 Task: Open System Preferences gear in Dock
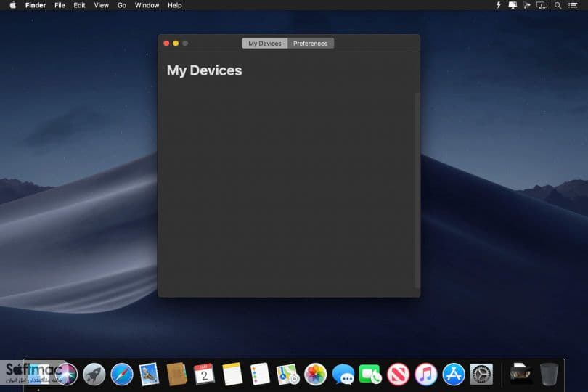tap(481, 375)
